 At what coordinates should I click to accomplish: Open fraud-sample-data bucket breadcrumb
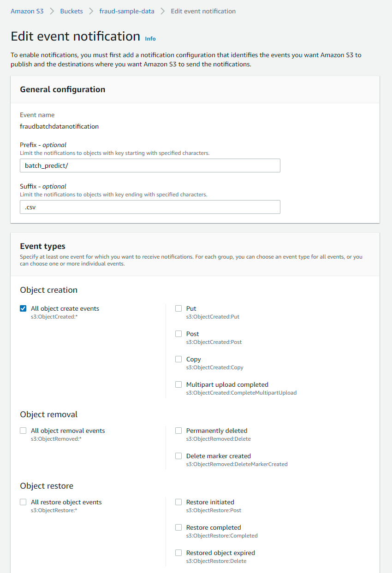[127, 11]
